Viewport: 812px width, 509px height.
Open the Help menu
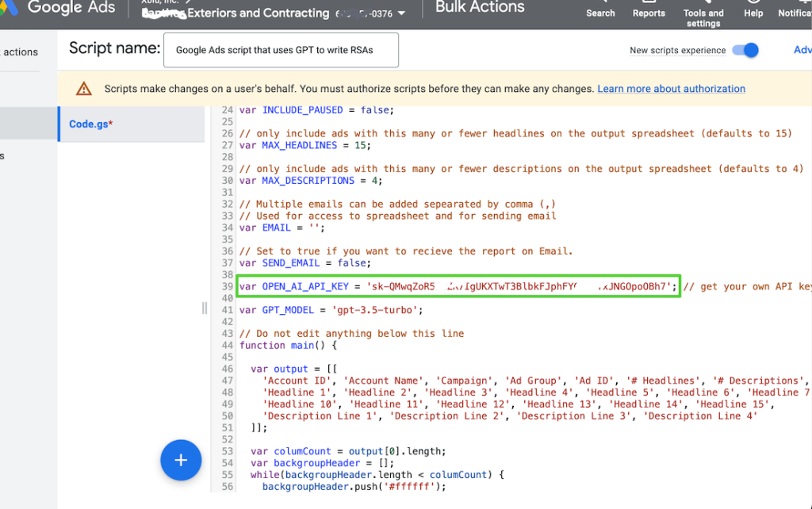point(753,10)
